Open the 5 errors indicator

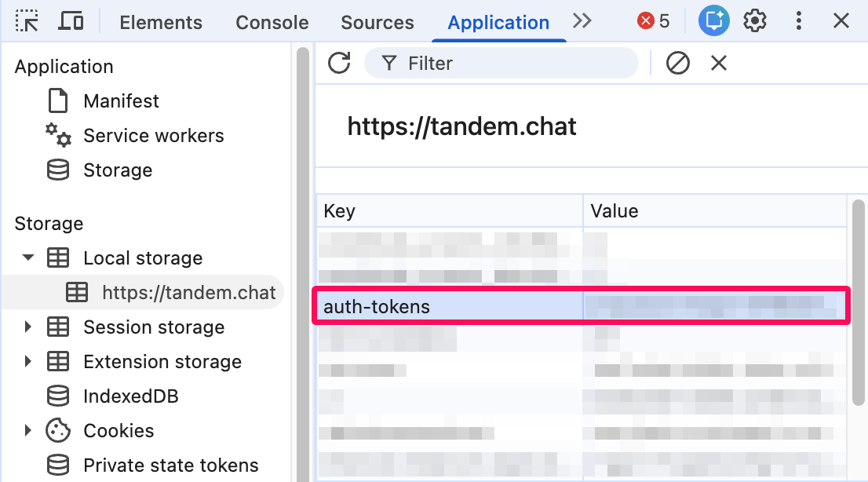coord(653,21)
